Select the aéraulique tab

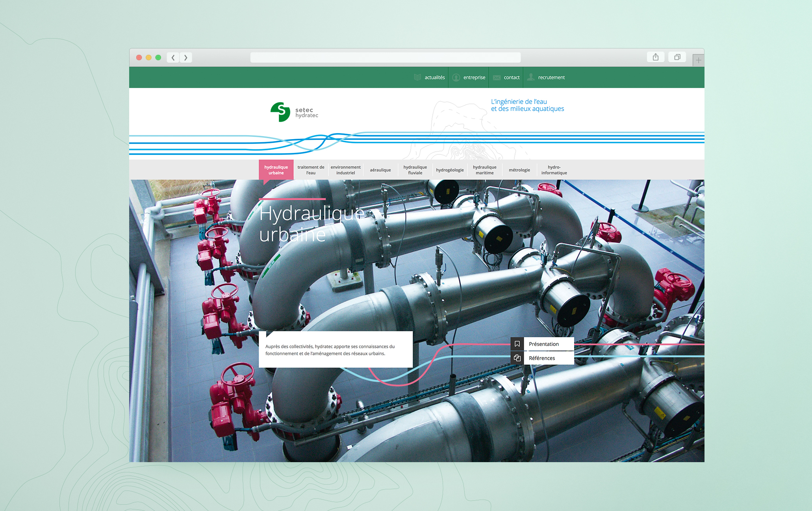(x=380, y=170)
